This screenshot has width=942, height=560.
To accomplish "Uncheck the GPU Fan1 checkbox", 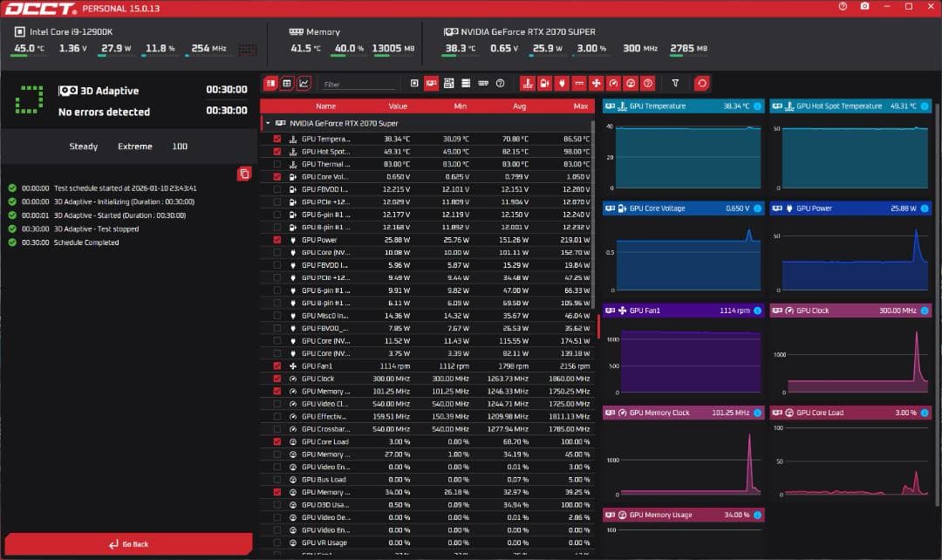I will [x=277, y=366].
